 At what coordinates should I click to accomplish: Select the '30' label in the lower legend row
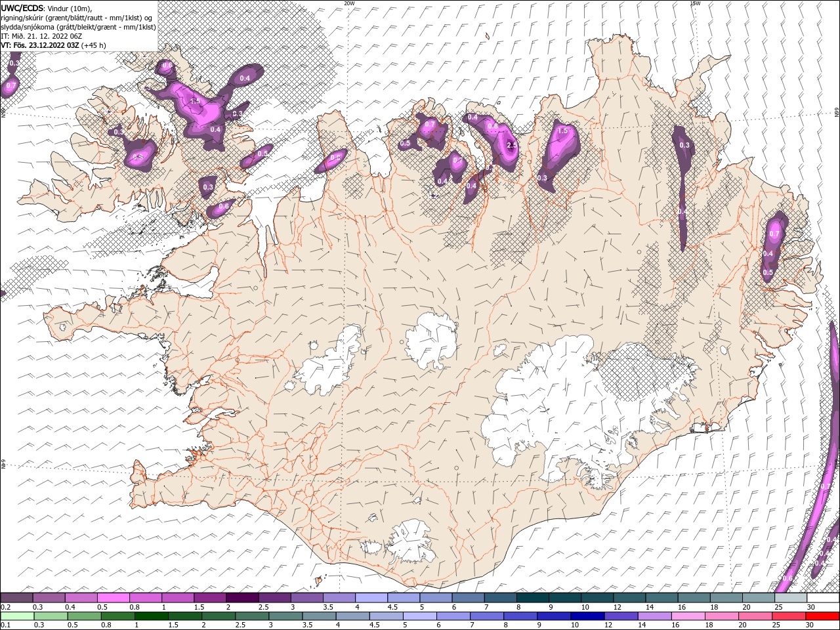[x=810, y=625]
